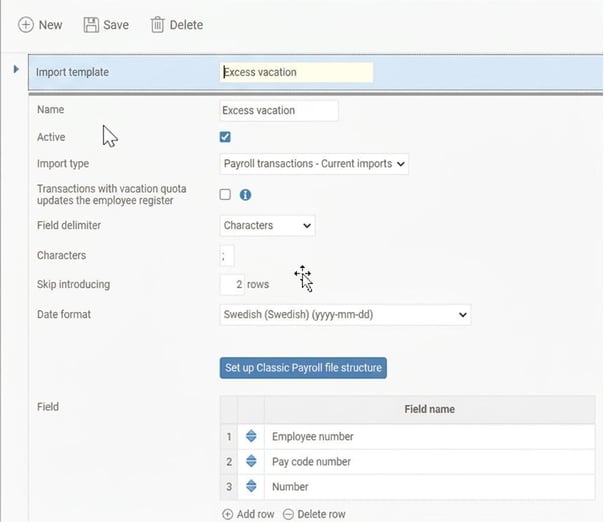
Task: Select the Employee number field cell
Action: pyautogui.click(x=430, y=436)
